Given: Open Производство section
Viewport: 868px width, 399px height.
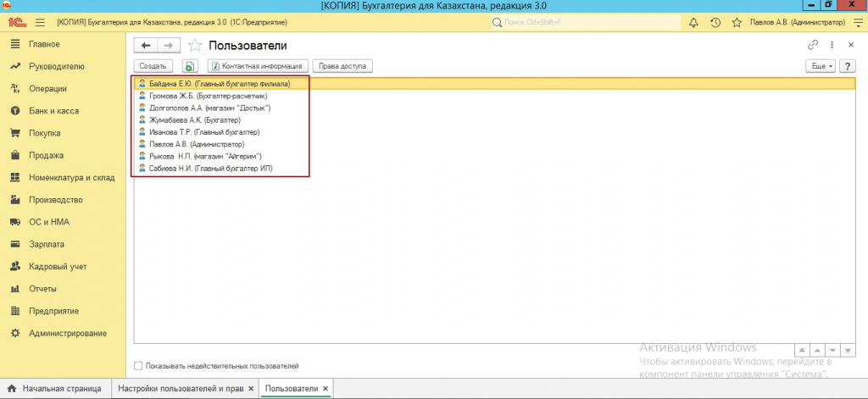Looking at the screenshot, I should 55,200.
